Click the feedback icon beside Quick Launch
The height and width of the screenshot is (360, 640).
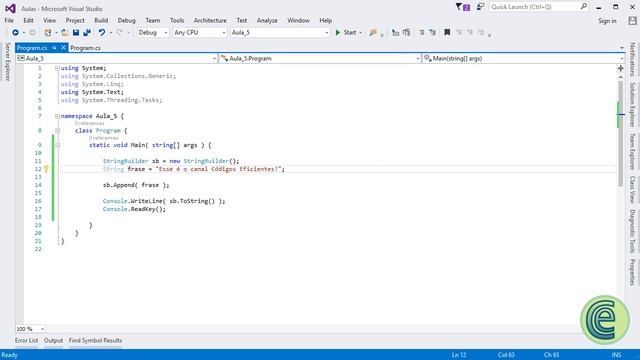pyautogui.click(x=480, y=7)
